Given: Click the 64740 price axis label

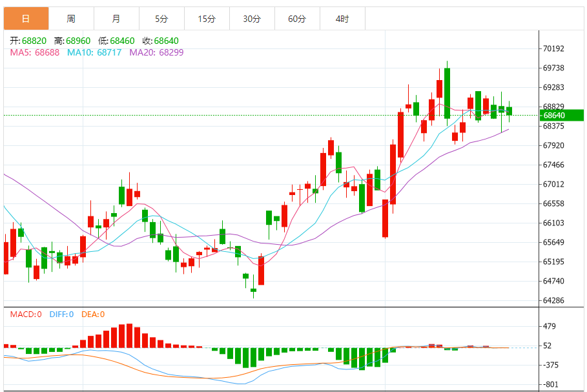Looking at the screenshot, I should (553, 281).
